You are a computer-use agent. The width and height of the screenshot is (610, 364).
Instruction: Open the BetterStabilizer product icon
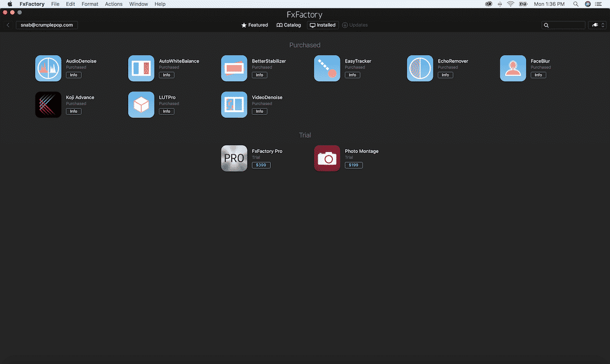pyautogui.click(x=234, y=68)
